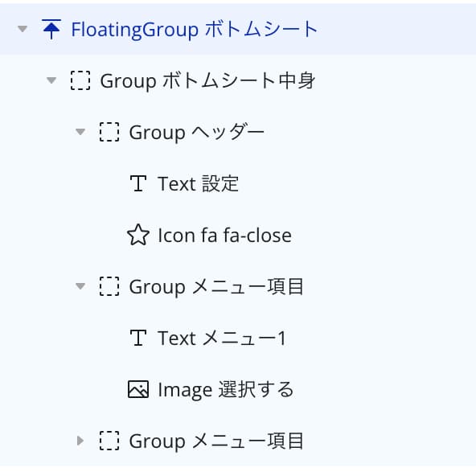The image size is (476, 476).
Task: Click the T icon beside Text メニュー1
Action: 138,338
